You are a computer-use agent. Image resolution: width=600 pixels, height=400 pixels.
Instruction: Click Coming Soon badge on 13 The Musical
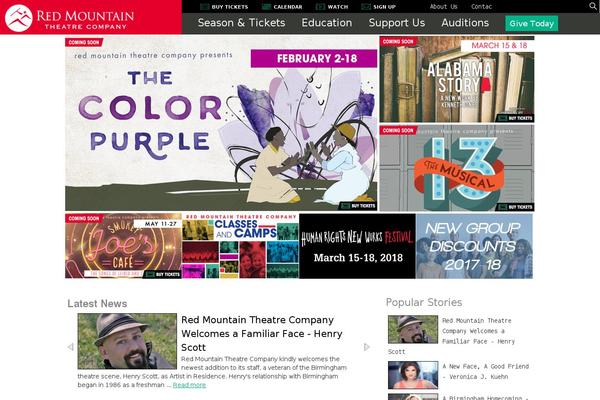pos(398,131)
